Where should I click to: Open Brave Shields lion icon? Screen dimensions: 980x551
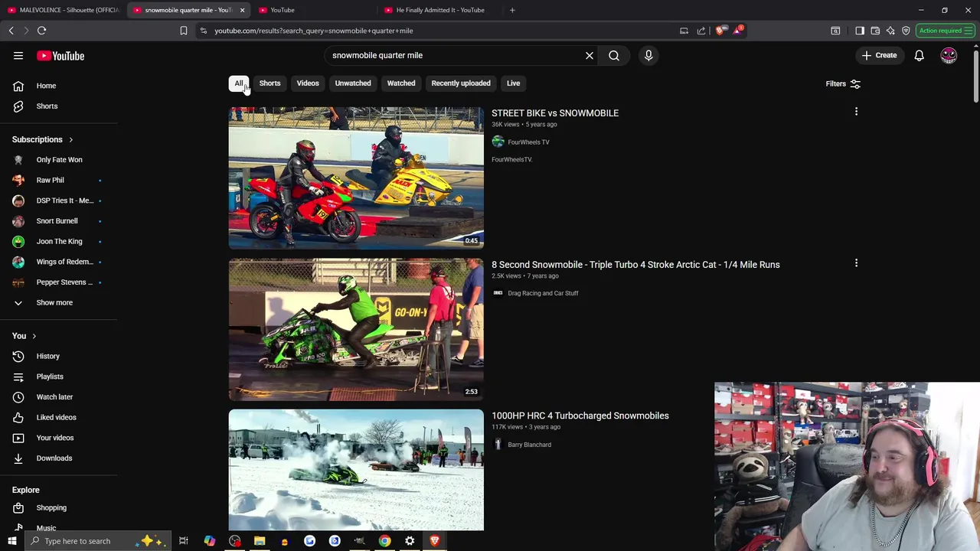[x=720, y=31]
